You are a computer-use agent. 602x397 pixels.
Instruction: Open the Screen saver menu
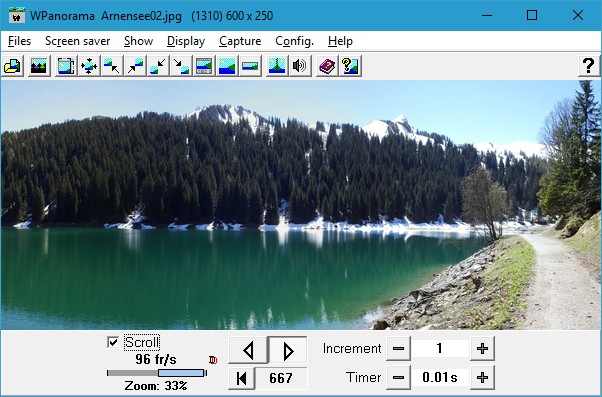[x=78, y=41]
